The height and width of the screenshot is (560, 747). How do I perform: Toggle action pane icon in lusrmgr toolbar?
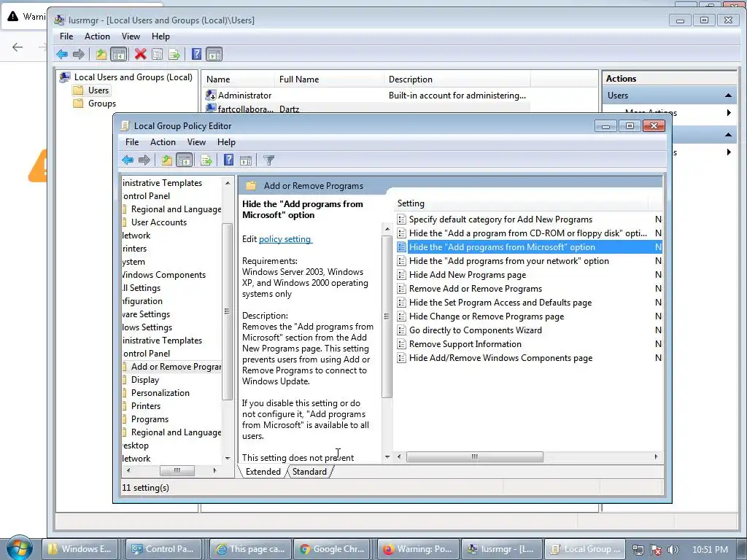[x=214, y=54]
